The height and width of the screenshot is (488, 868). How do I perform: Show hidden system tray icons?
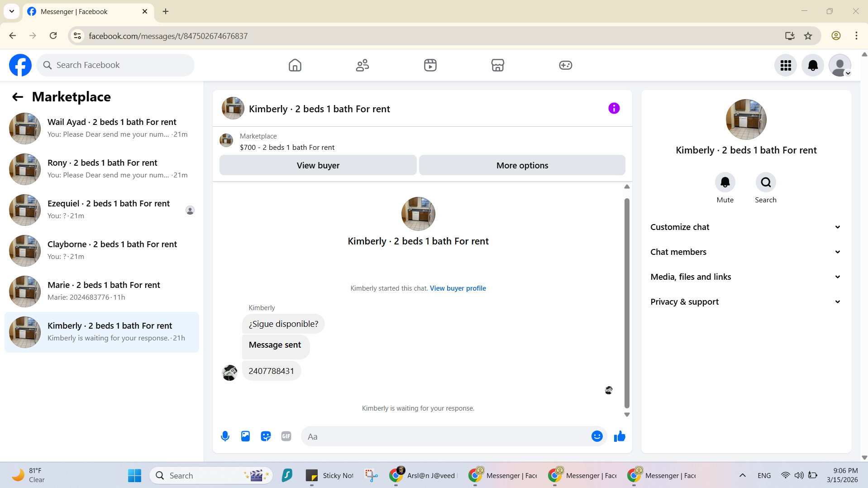(743, 475)
